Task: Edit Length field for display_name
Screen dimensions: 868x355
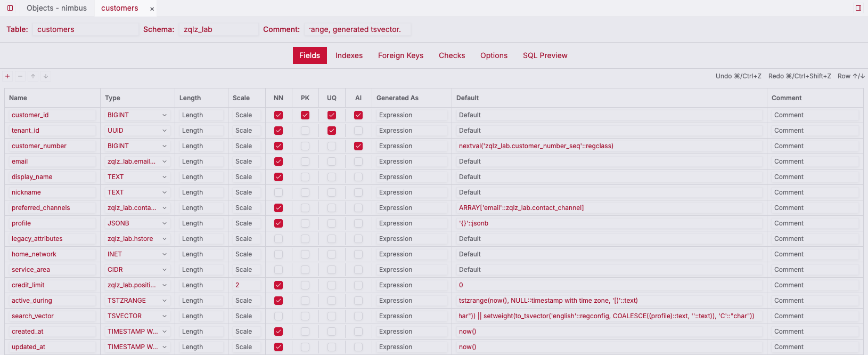Action: (x=201, y=177)
